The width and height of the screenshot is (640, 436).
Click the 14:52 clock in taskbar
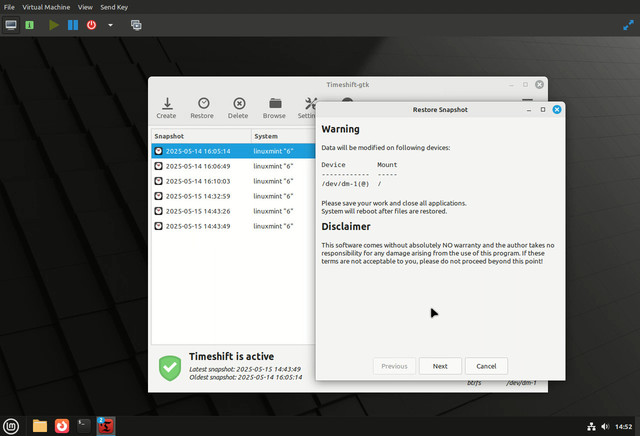(623, 427)
